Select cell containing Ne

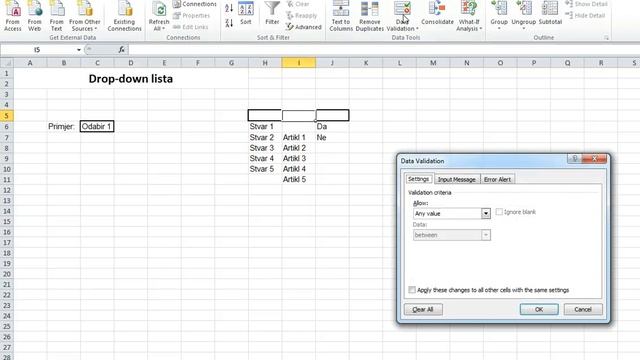click(x=332, y=138)
